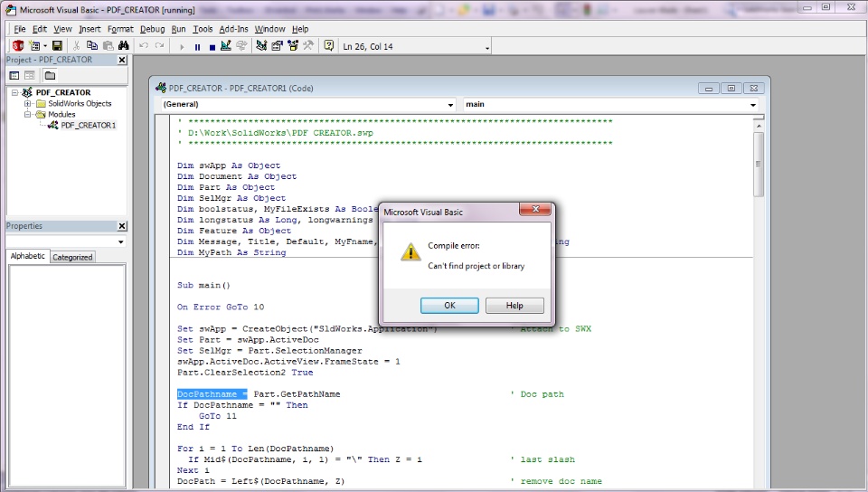Click the Undo arrow icon

tap(144, 46)
